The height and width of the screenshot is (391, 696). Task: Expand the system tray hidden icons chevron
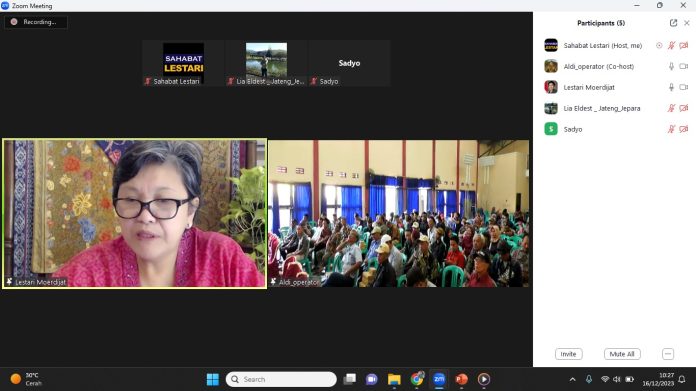click(x=573, y=379)
